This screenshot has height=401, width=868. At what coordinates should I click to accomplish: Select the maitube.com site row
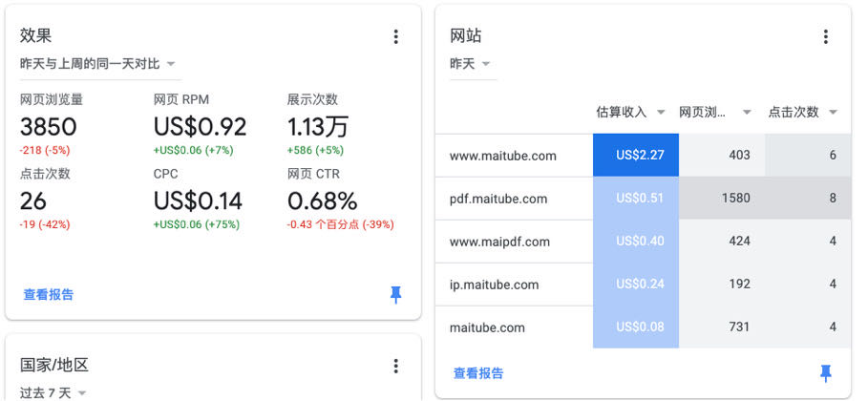click(x=644, y=327)
